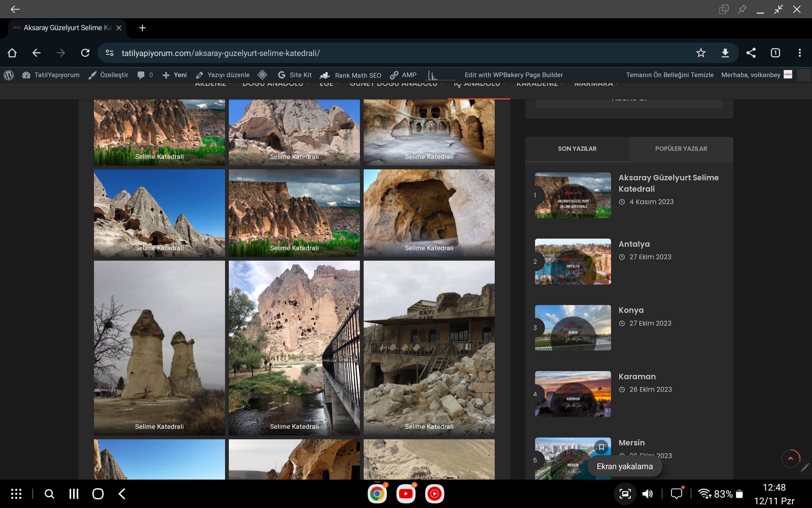Screen dimensions: 812x508
Task: Open Merhaba, volkanbey account menu
Action: (757, 75)
